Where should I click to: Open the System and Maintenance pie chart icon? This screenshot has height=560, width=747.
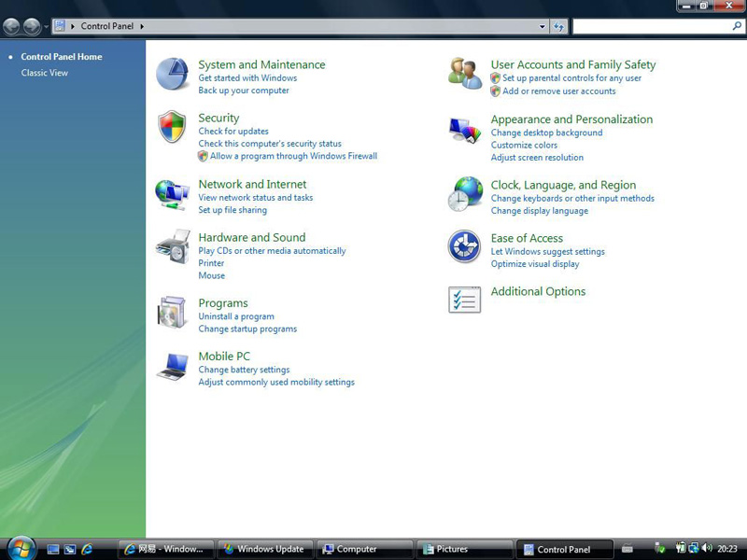point(173,74)
